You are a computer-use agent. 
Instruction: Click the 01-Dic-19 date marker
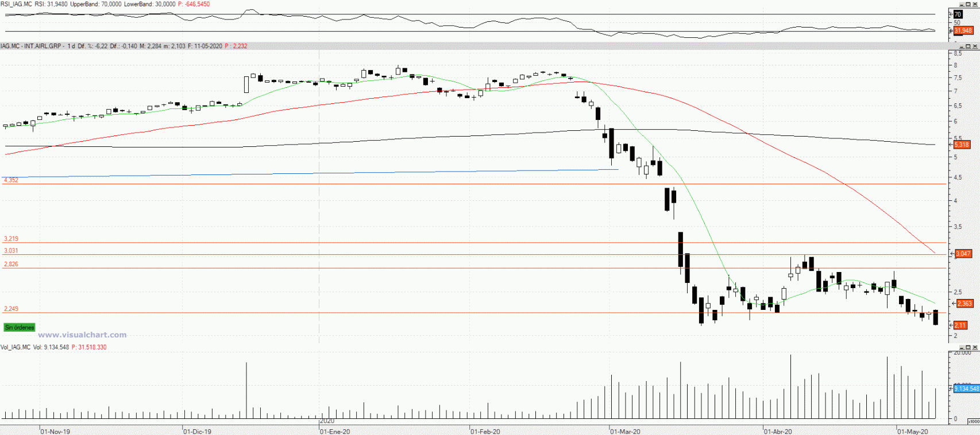(x=197, y=432)
